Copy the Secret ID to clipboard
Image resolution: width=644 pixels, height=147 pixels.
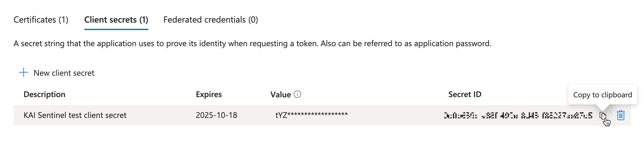pos(602,115)
